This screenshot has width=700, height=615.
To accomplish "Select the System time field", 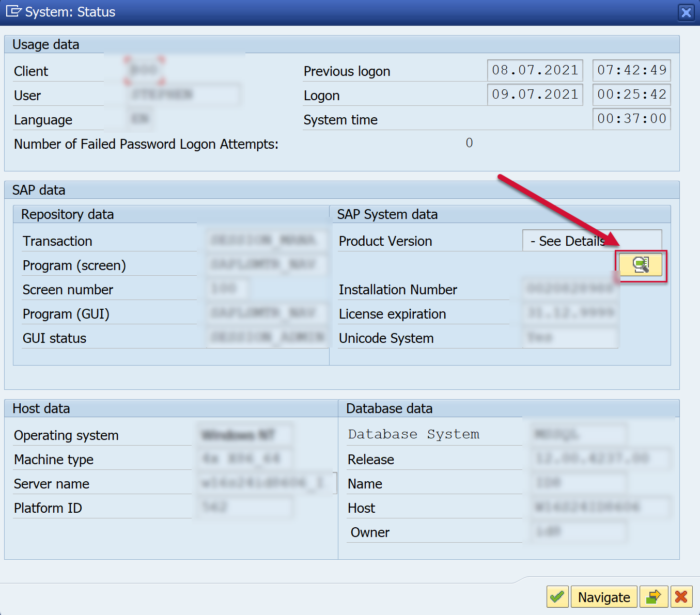I will point(631,119).
